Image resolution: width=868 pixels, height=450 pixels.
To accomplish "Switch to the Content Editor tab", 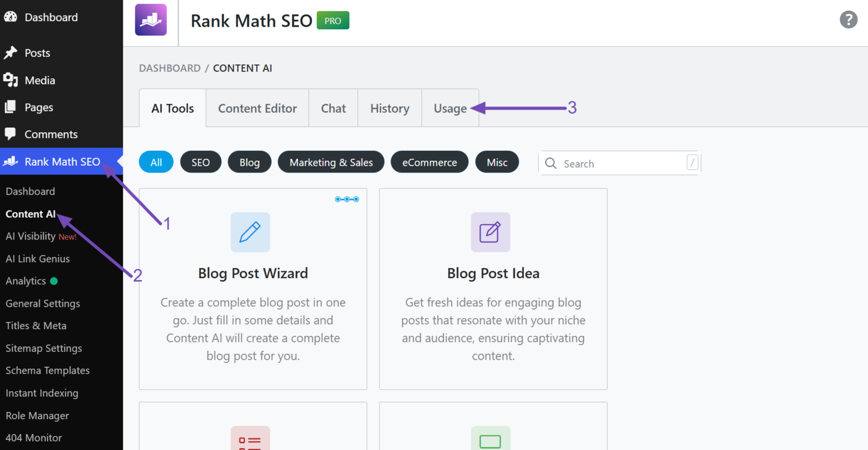I will [x=257, y=108].
